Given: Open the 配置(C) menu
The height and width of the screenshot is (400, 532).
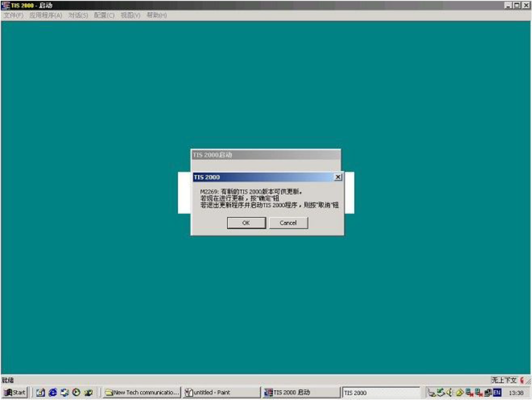Looking at the screenshot, I should pyautogui.click(x=104, y=15).
